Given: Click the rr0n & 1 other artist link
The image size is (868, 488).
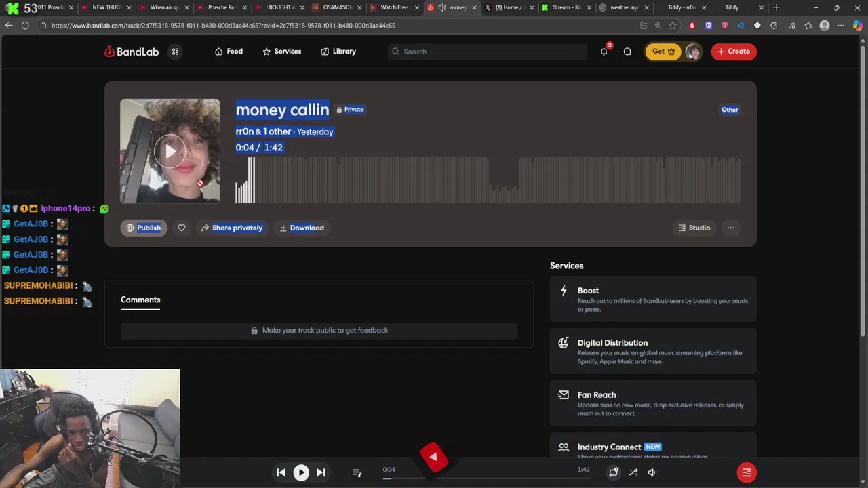Looking at the screenshot, I should tap(263, 131).
